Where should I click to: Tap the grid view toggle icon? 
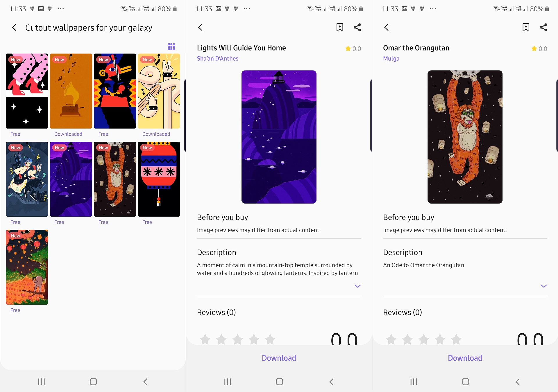171,47
